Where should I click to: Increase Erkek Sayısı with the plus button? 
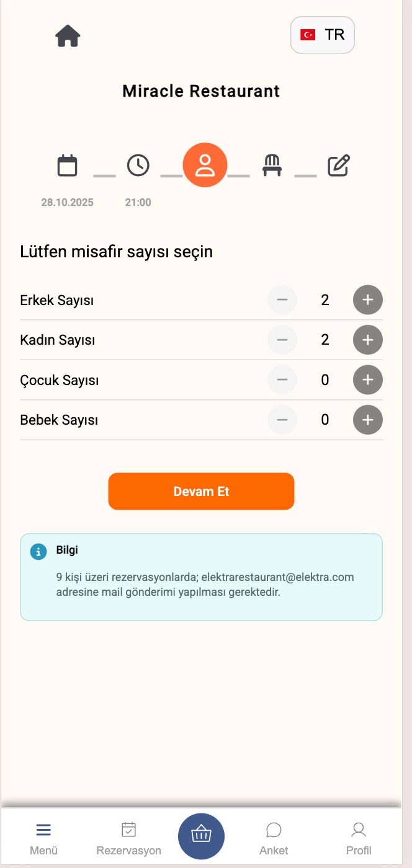(x=367, y=299)
